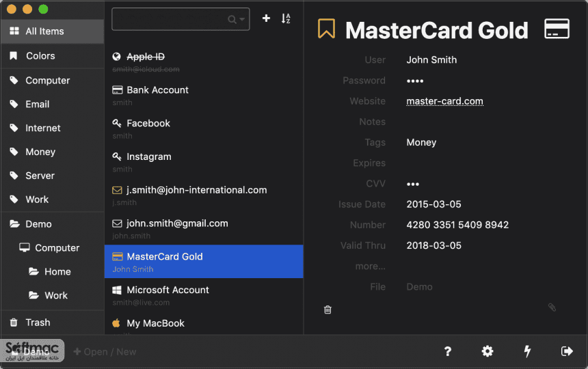Move entry to trash with bin icon
This screenshot has height=369, width=588.
click(x=328, y=310)
